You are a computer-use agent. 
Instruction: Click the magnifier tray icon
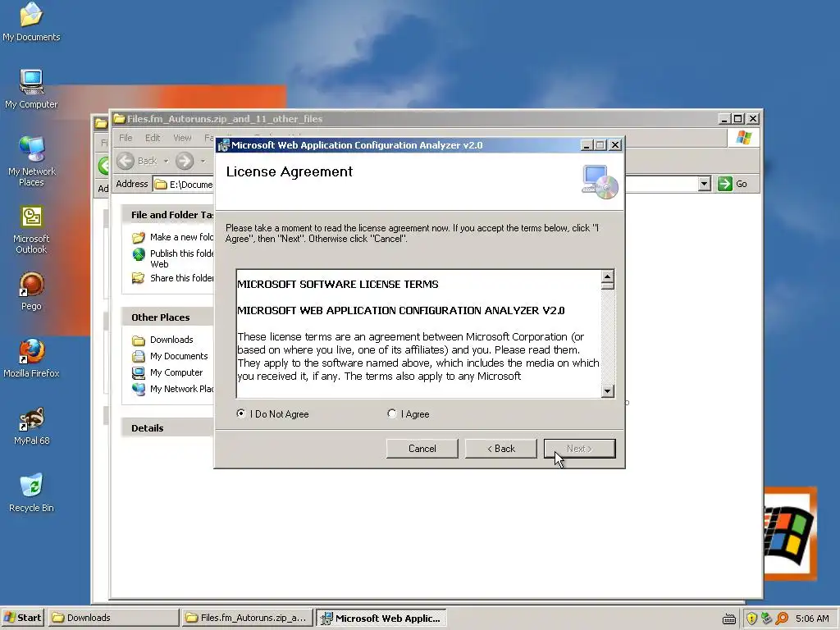point(782,619)
